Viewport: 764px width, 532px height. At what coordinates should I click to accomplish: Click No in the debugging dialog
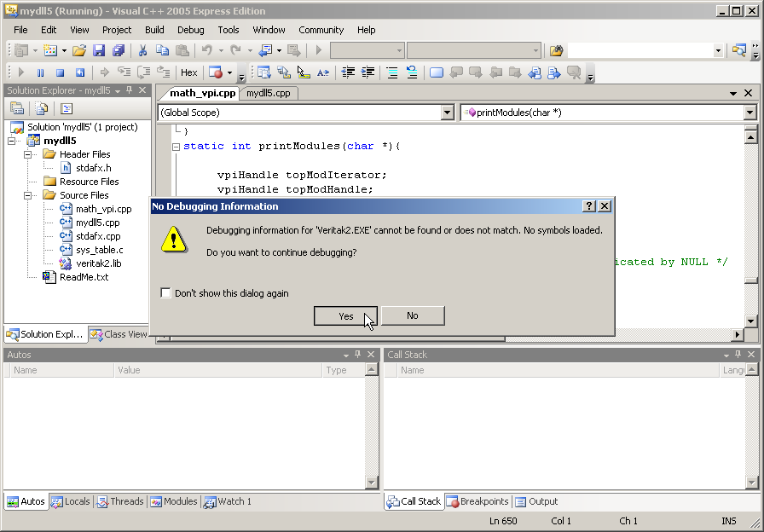click(x=413, y=315)
